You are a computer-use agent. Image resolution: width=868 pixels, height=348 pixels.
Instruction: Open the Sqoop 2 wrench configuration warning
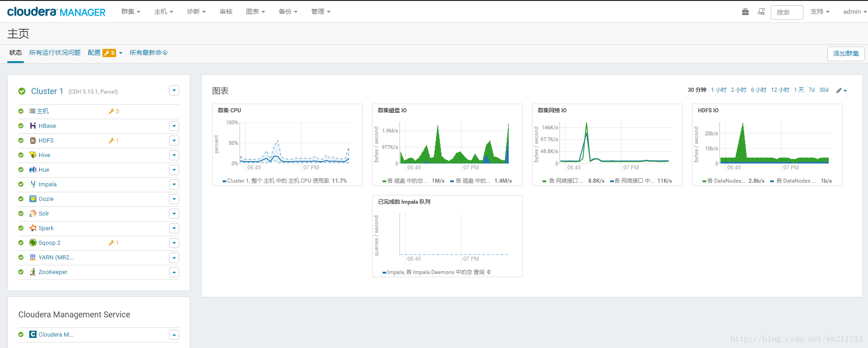click(x=114, y=243)
